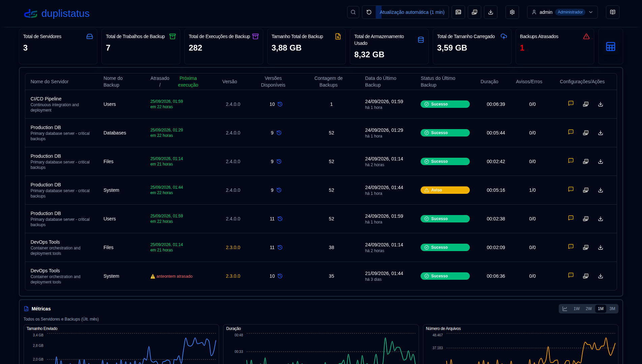Click the 'Número de Arquivos' chart
The width and height of the screenshot is (642, 364).
521,344
